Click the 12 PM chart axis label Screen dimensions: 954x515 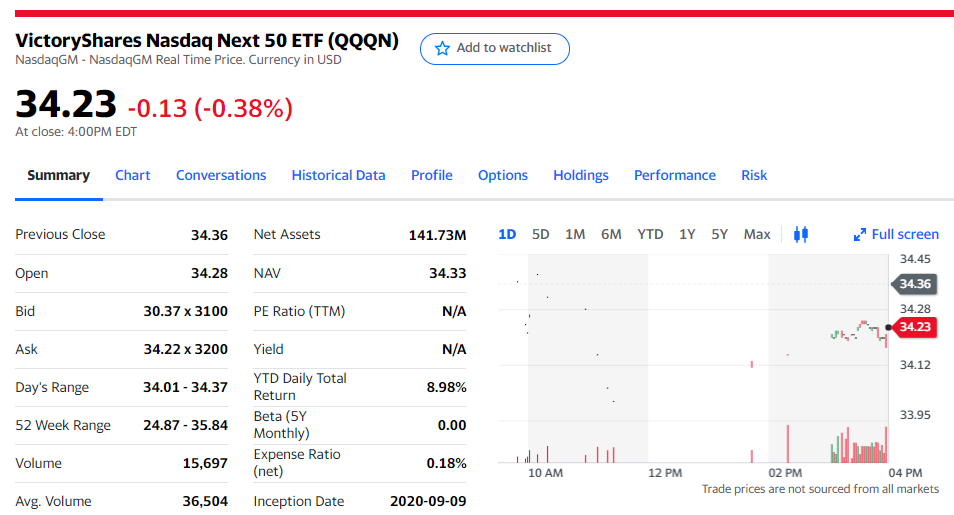coord(665,473)
